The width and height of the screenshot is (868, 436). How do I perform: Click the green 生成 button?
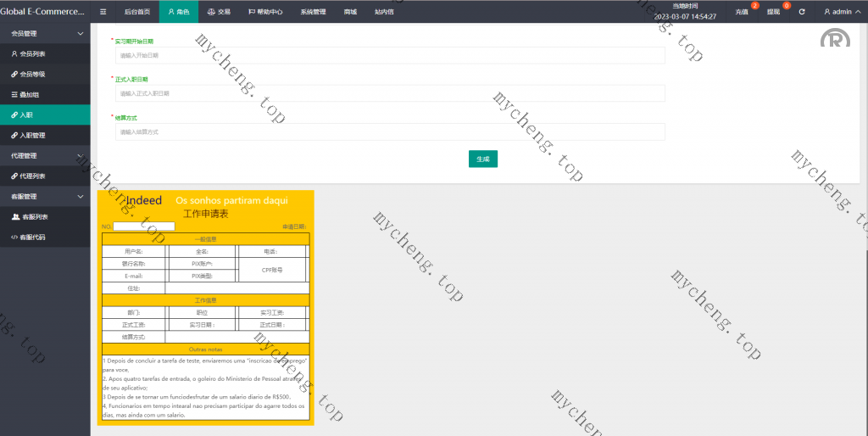pos(482,159)
